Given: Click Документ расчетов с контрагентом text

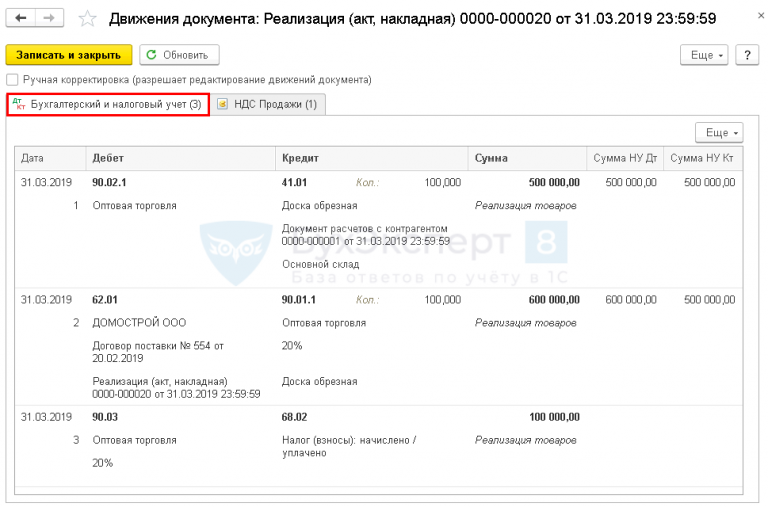Looking at the screenshot, I should point(365,235).
